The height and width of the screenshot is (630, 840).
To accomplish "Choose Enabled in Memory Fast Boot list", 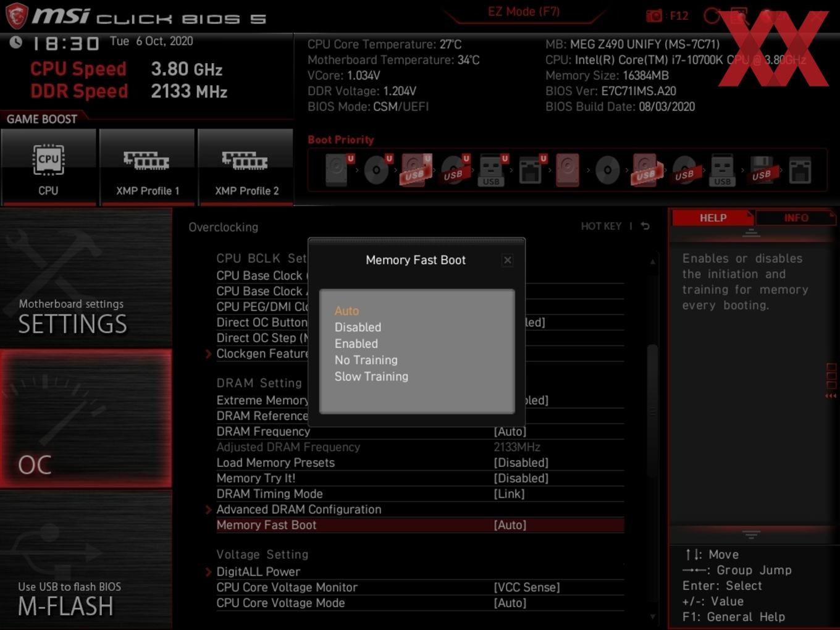I will coord(356,343).
